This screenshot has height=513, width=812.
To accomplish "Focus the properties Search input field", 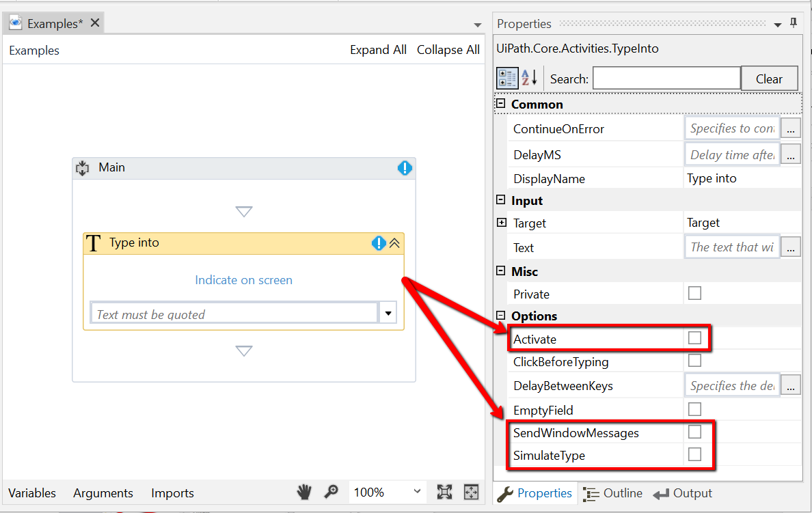I will point(666,79).
